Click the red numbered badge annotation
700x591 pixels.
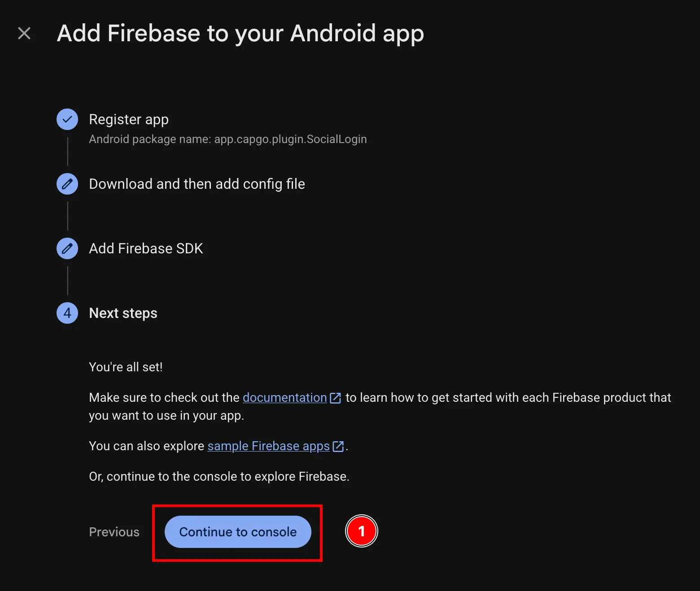pos(362,531)
